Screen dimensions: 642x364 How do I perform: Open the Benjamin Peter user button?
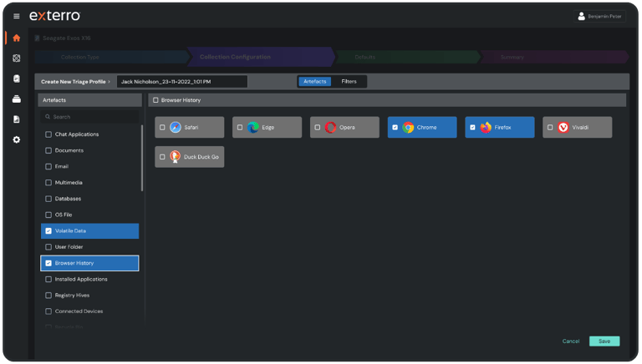pos(599,17)
